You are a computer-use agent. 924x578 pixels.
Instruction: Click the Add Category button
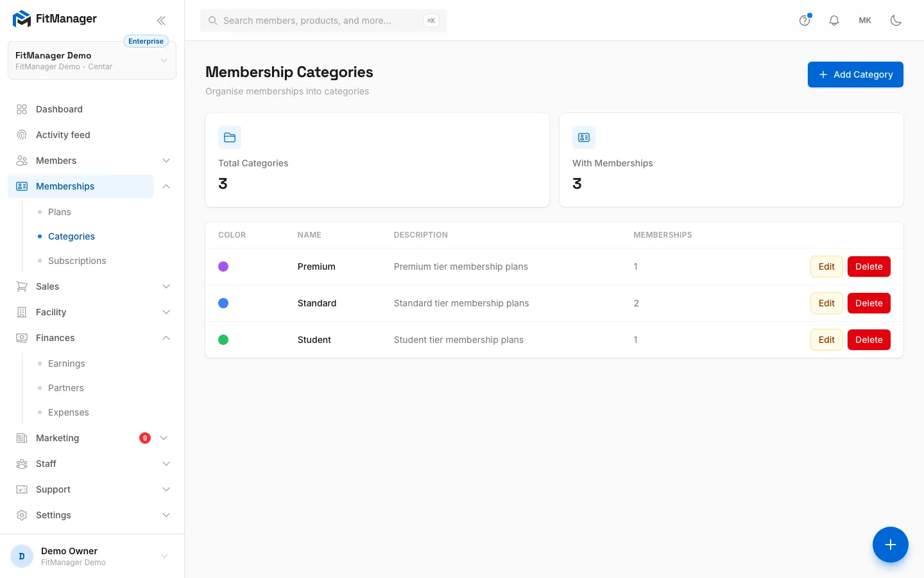pyautogui.click(x=855, y=74)
